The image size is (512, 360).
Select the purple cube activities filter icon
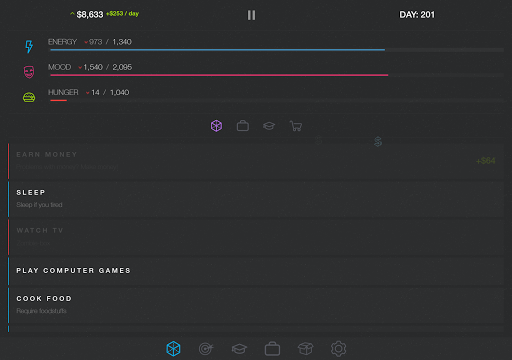pos(216,126)
